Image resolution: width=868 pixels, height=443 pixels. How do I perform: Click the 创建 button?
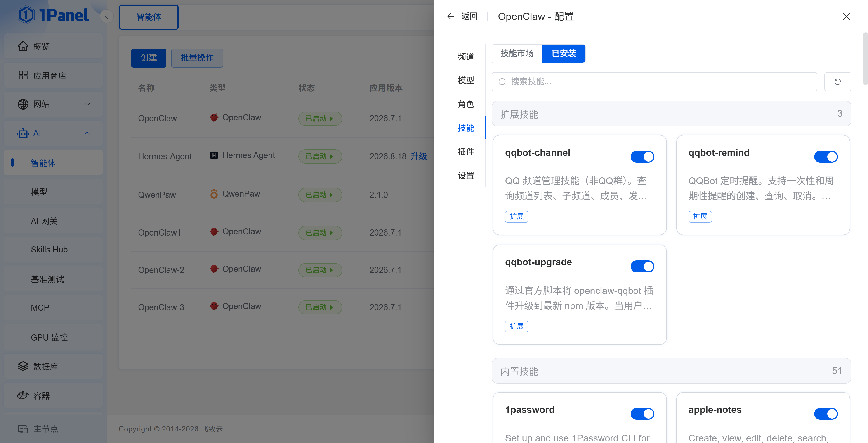(149, 58)
